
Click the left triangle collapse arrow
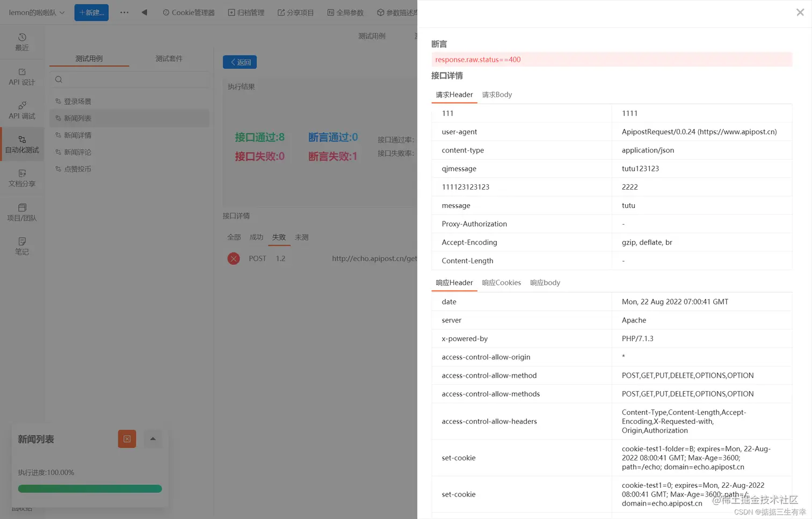[x=144, y=12]
